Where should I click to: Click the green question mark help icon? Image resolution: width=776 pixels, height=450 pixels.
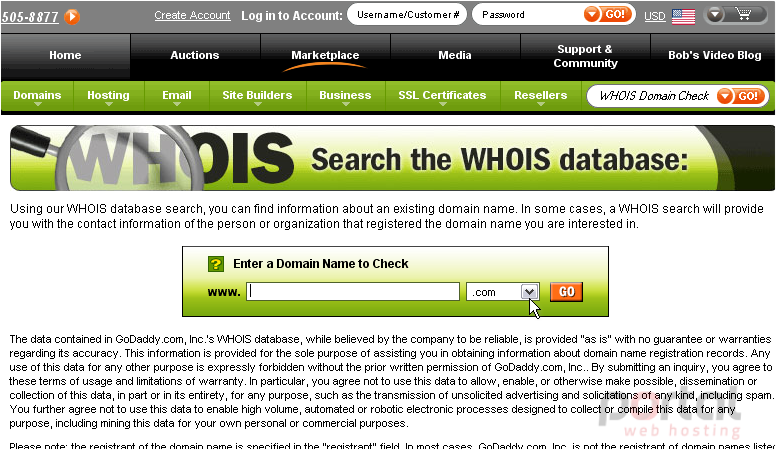[216, 264]
